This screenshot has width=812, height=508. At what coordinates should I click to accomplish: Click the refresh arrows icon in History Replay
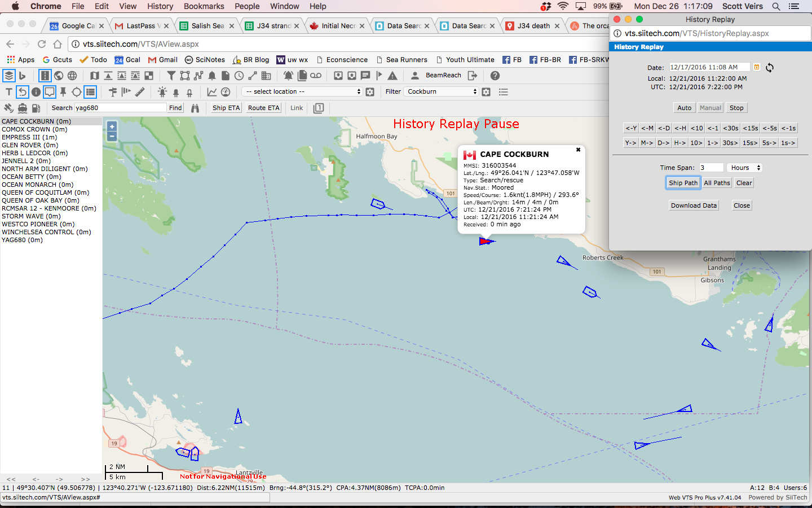[770, 68]
